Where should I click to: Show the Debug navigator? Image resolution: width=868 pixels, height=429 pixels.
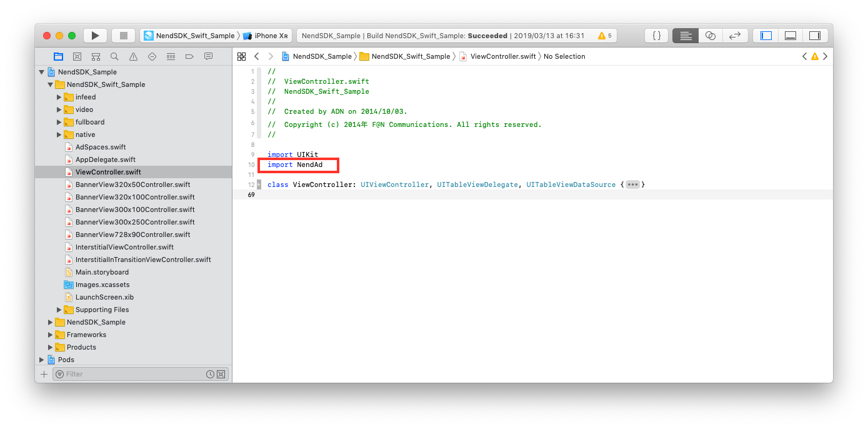[x=171, y=56]
